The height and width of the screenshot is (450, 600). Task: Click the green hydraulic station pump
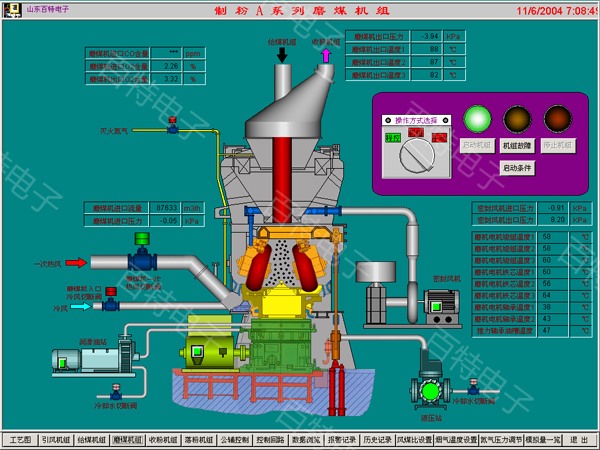tap(431, 391)
